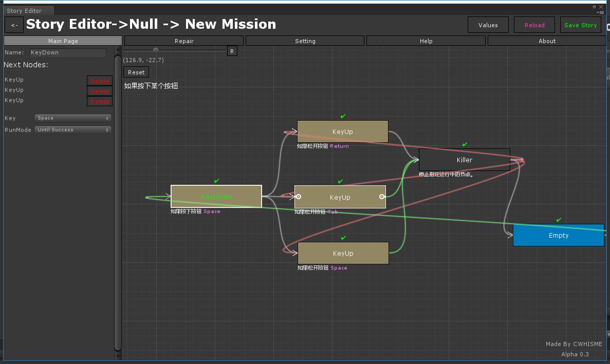Click the Save Story button
The image size is (610, 364).
(x=580, y=25)
